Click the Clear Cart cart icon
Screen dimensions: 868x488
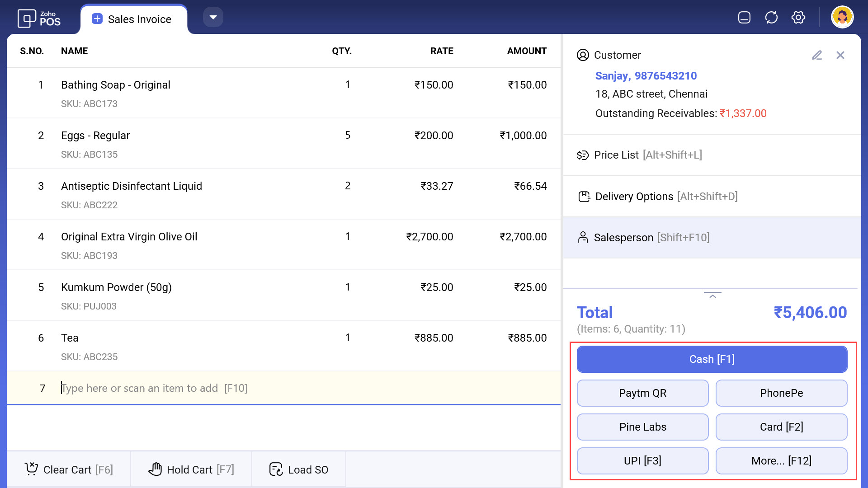click(31, 469)
